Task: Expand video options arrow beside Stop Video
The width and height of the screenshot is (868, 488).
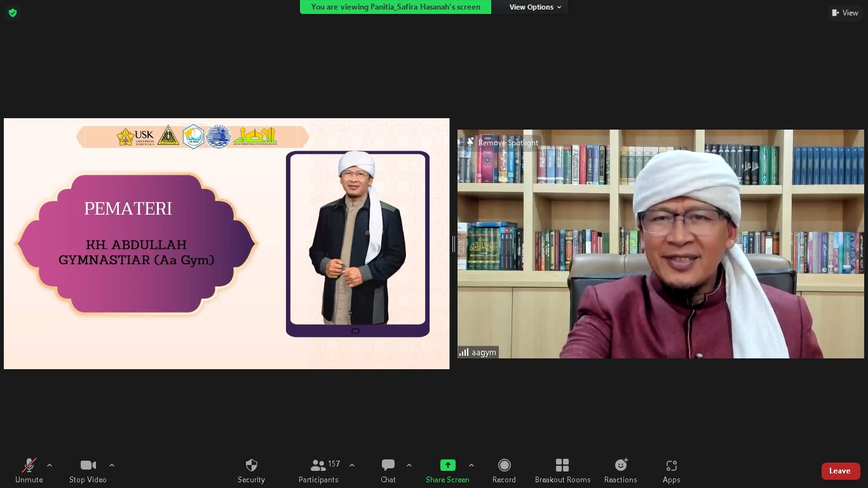Action: 112,465
